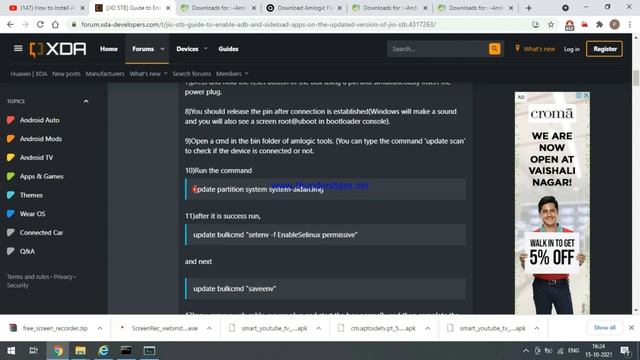Open the ad info icon

click(x=579, y=96)
